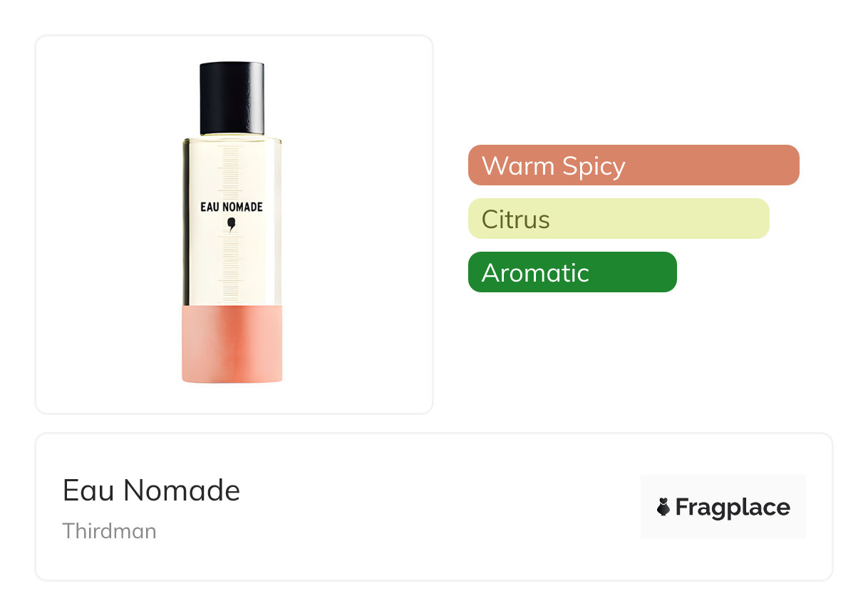Click the "Aromatic" text label

(535, 272)
